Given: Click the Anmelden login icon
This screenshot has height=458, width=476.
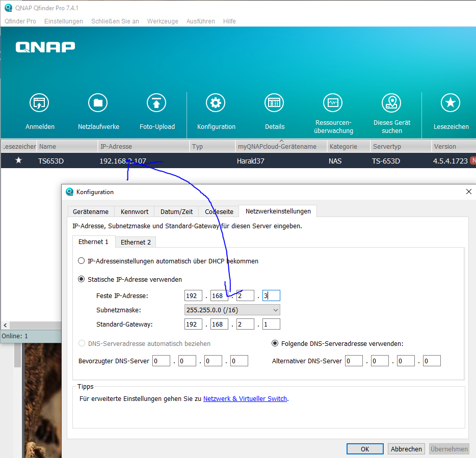Looking at the screenshot, I should 39,103.
